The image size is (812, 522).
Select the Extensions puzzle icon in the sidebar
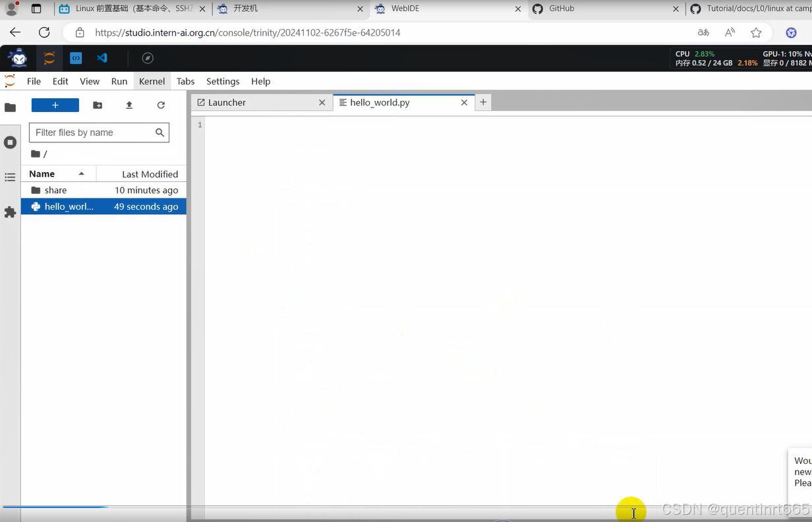(10, 212)
